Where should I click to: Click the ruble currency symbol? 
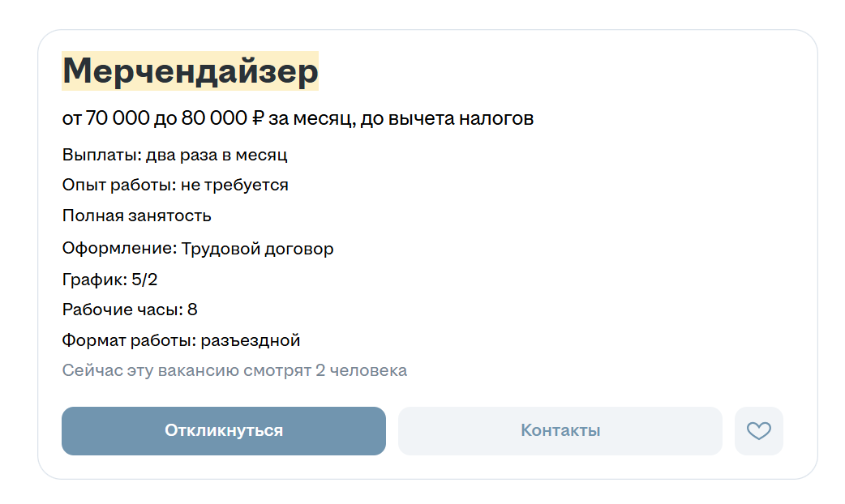click(x=258, y=118)
